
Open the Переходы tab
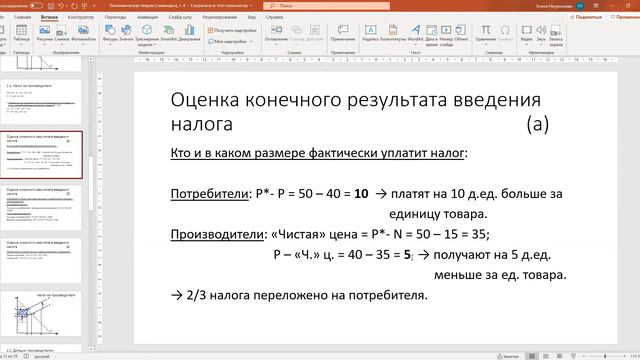115,17
